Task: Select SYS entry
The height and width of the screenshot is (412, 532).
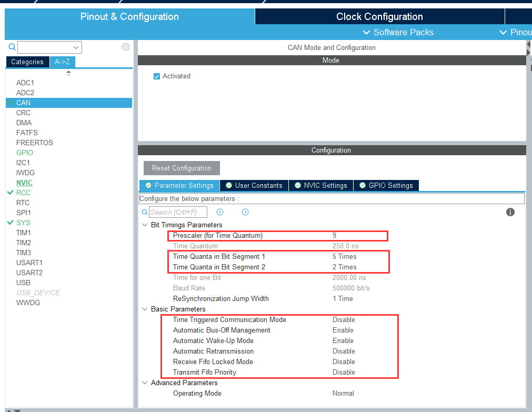Action: (x=23, y=223)
